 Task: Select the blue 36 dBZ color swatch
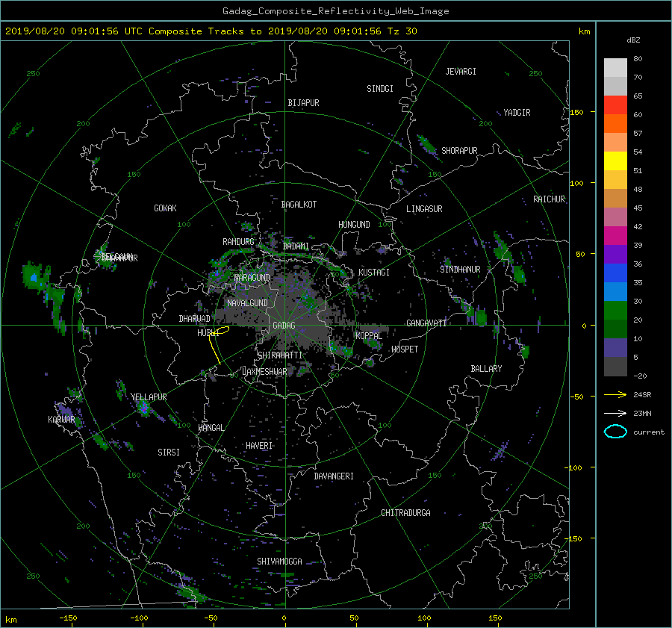[615, 273]
